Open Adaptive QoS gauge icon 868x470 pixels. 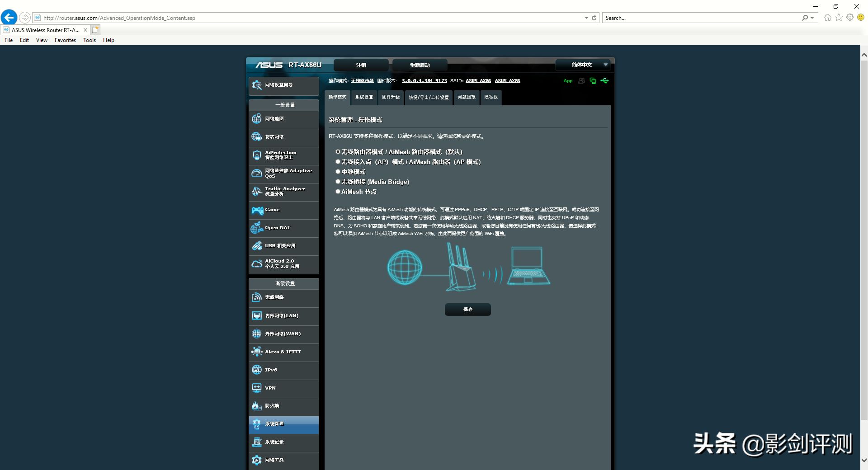[x=257, y=173]
